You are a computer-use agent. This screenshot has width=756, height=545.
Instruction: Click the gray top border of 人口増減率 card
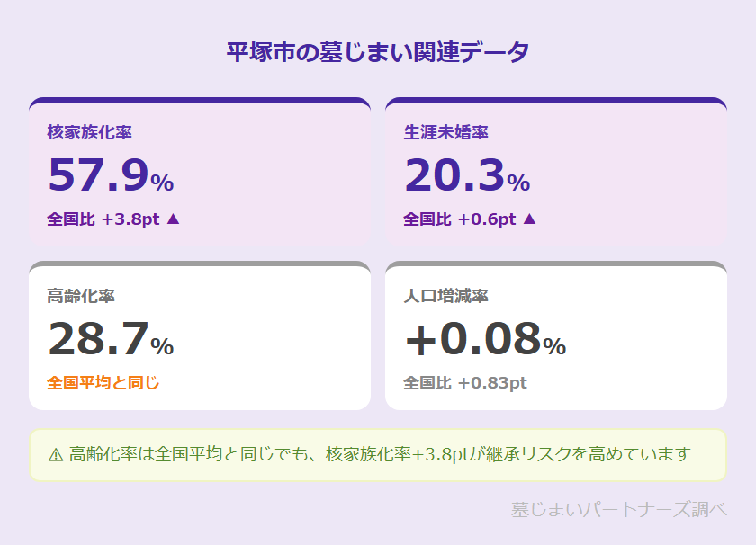[x=556, y=264]
